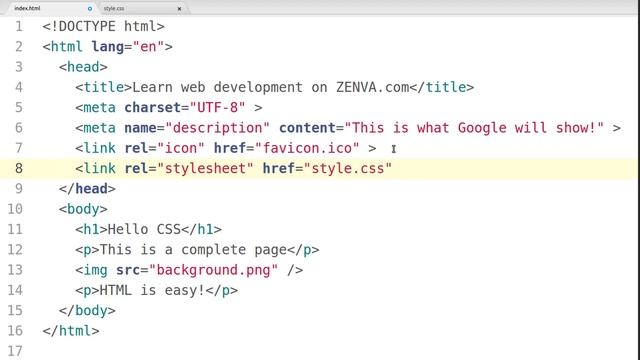Select line number 2 in the gutter
The height and width of the screenshot is (360, 640).
19,47
